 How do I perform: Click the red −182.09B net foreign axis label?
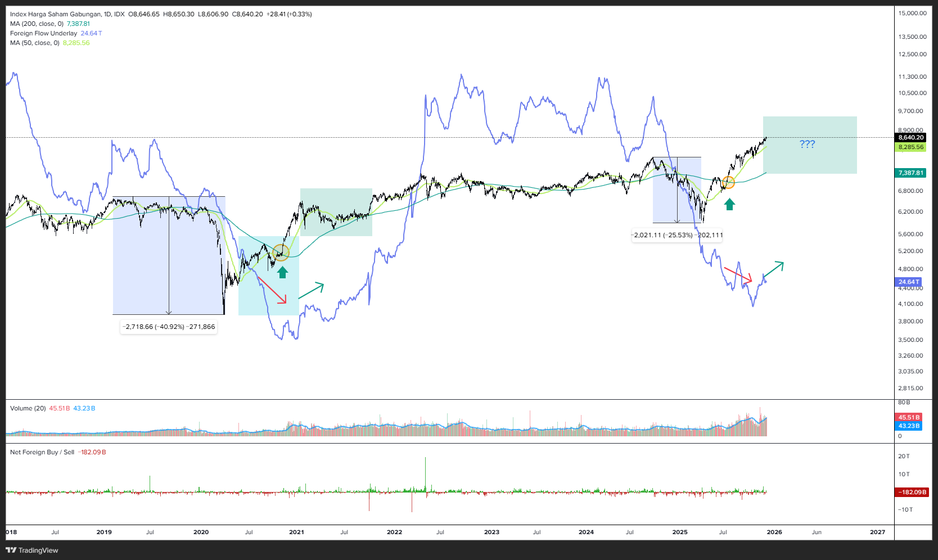click(911, 492)
